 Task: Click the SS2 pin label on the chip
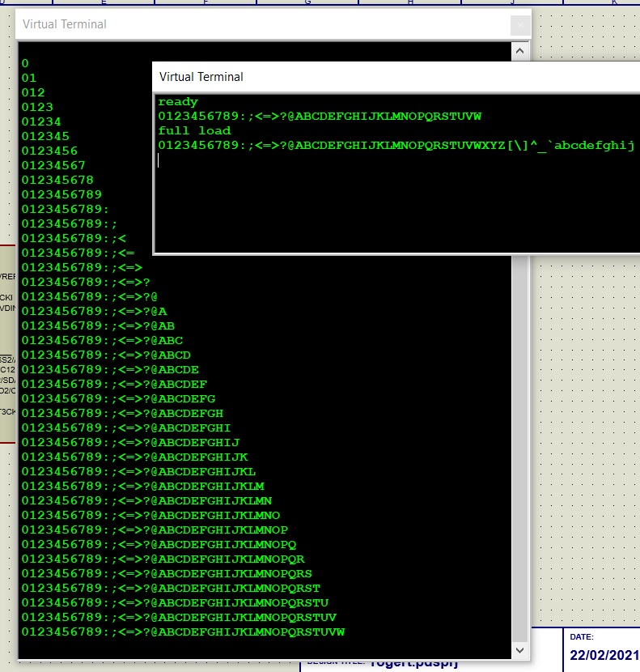pos(6,359)
